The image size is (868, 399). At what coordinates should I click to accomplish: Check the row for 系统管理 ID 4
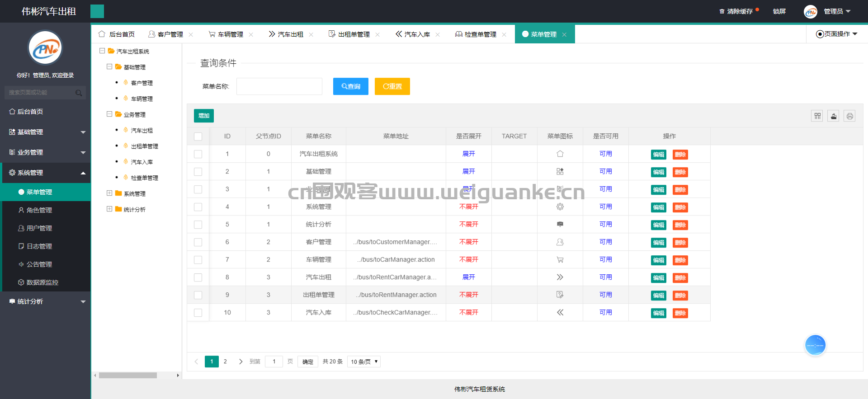coord(198,207)
